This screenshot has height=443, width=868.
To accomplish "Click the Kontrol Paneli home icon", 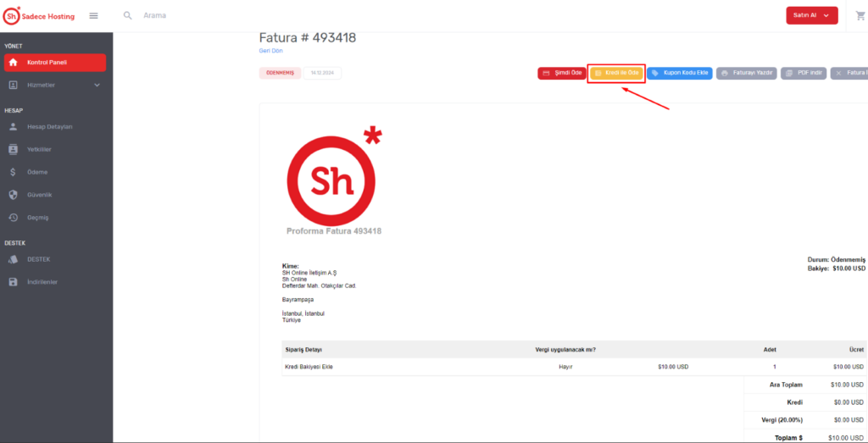I will [x=14, y=63].
